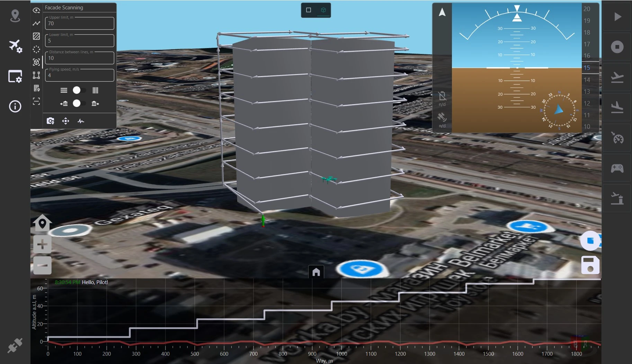This screenshot has height=364, width=632.
Task: Select altitude 15 on the altitude scale
Action: 587,67
